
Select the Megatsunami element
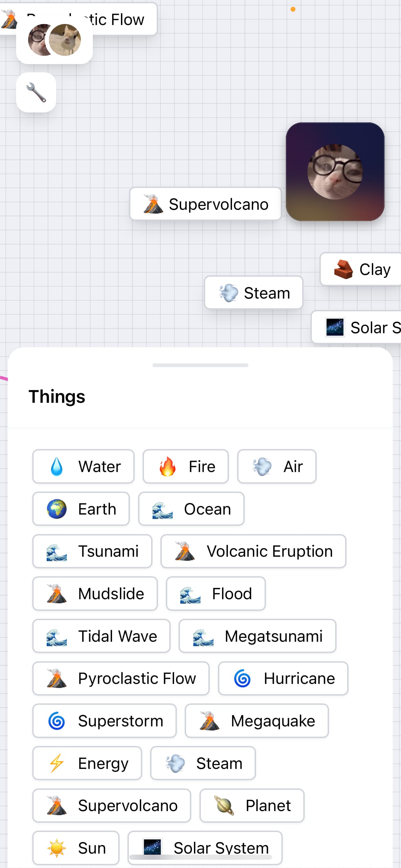pos(257,636)
